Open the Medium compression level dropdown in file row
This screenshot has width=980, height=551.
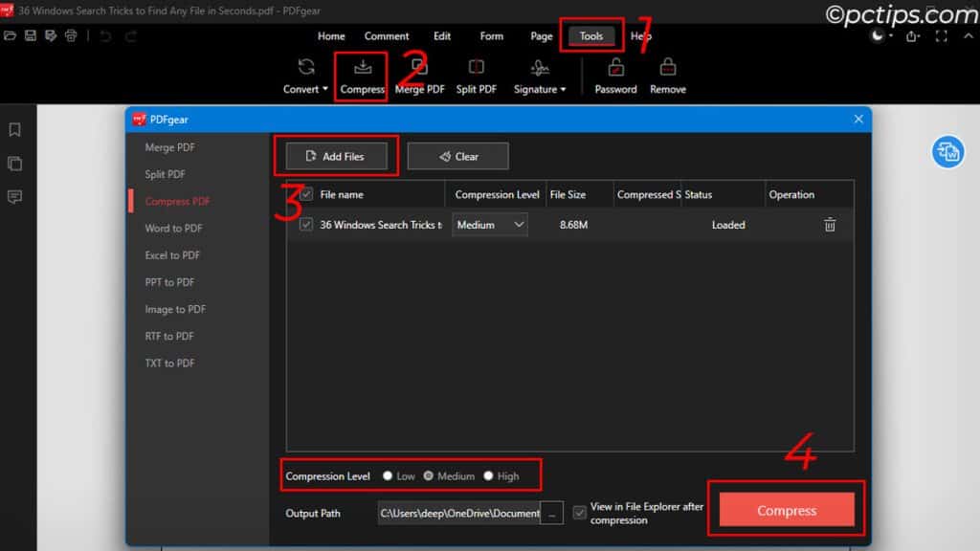[x=490, y=225]
